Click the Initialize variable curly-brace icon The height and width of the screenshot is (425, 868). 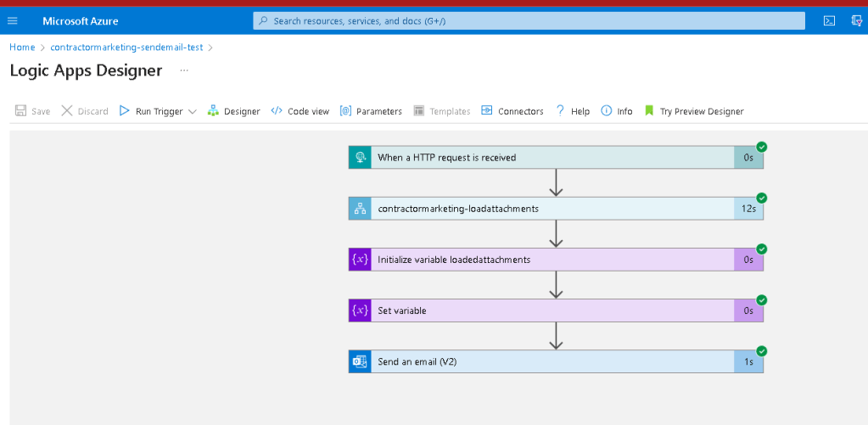(360, 260)
